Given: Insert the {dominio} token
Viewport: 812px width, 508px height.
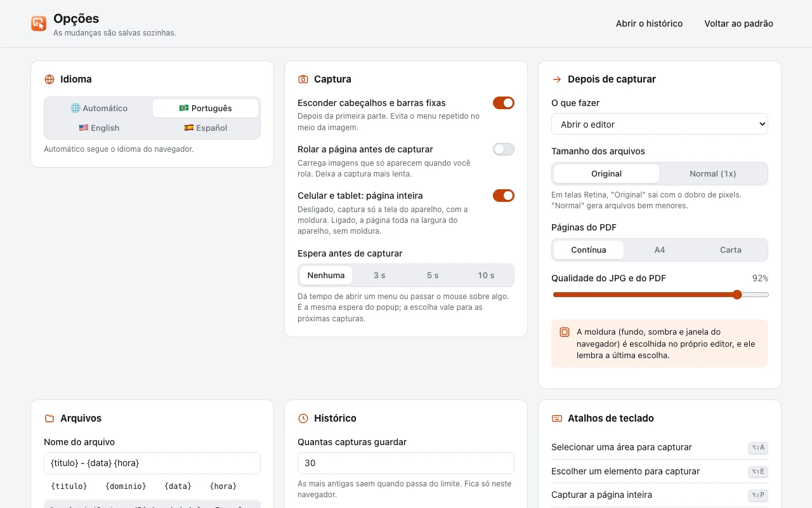Looking at the screenshot, I should pos(126,486).
